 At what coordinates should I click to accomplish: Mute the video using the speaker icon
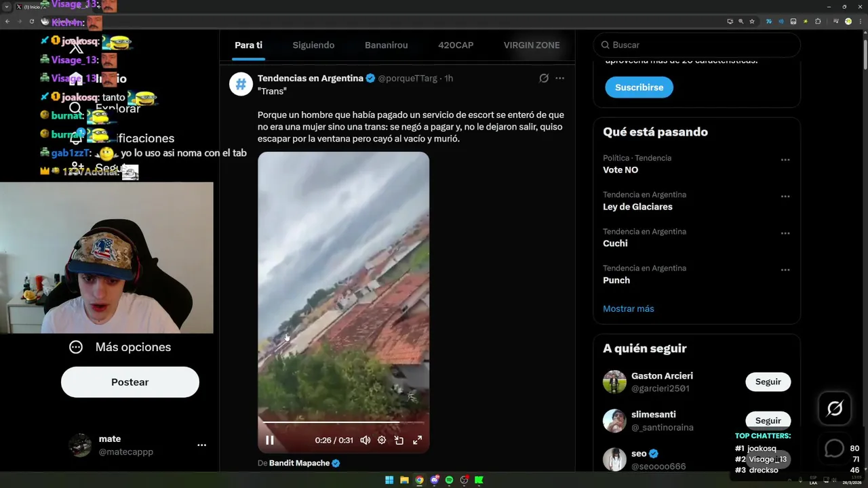tap(365, 441)
